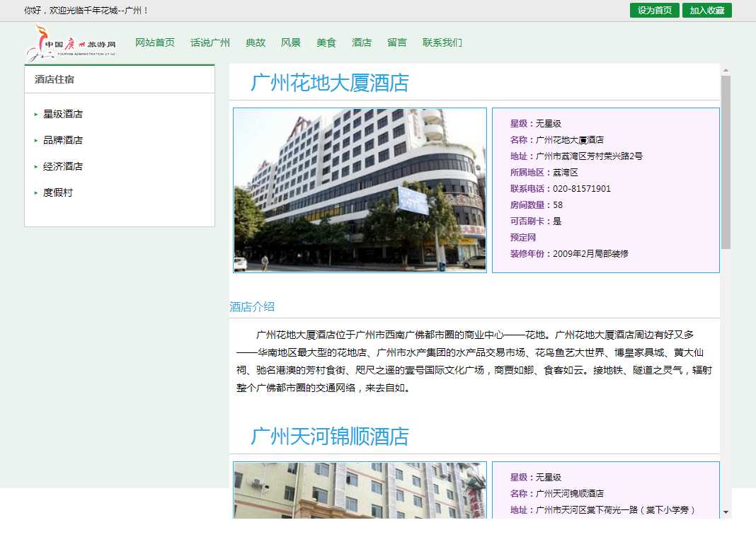The image size is (756, 554).
Task: Click the 设为首页 button
Action: pyautogui.click(x=654, y=11)
